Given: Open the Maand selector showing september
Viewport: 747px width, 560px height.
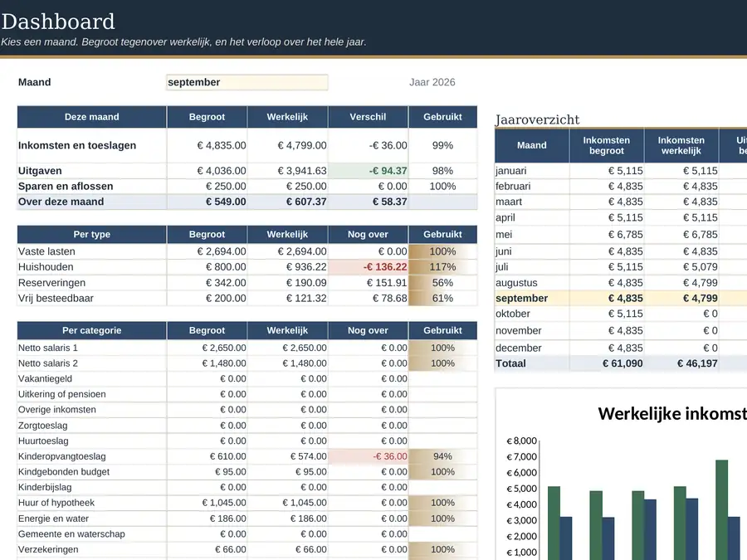Looking at the screenshot, I should 247,82.
